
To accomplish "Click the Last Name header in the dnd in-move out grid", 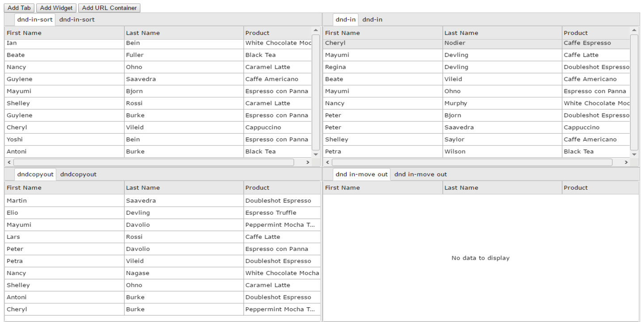I will (502, 187).
